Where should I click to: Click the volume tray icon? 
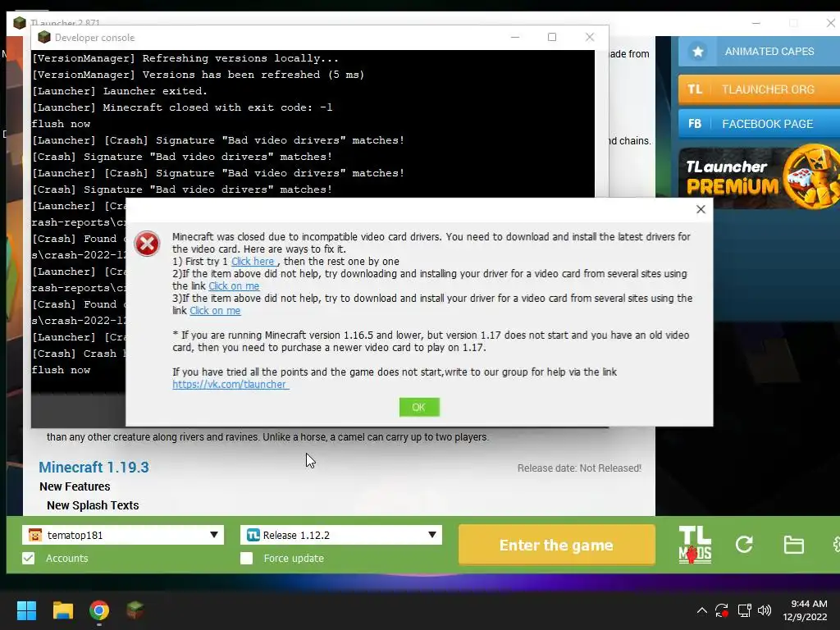pyautogui.click(x=765, y=610)
